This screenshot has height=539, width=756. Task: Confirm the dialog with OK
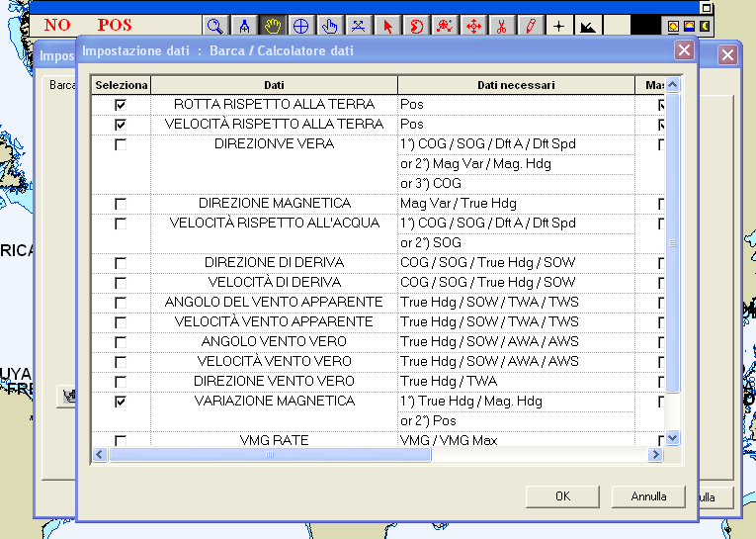coord(562,496)
